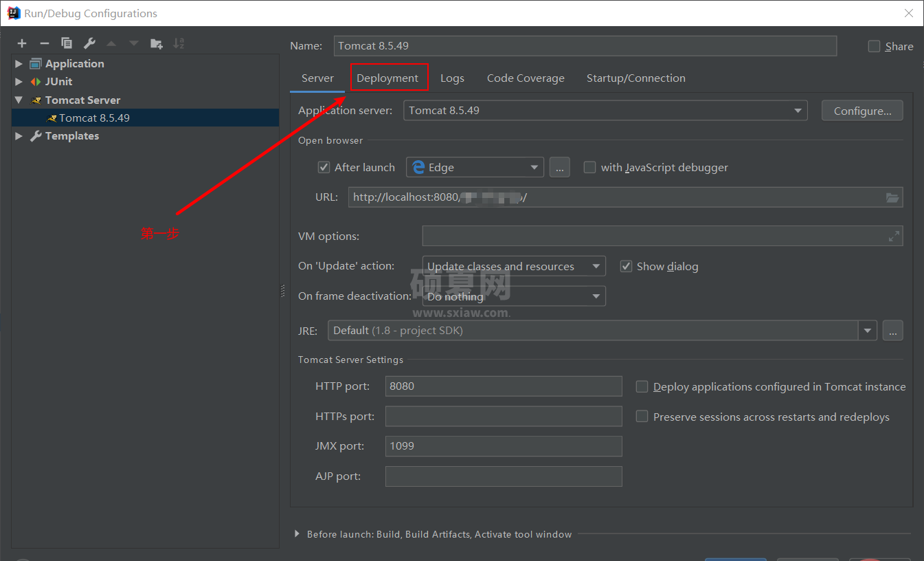
Task: Browse URL with the folder icon in URL field
Action: tap(892, 197)
